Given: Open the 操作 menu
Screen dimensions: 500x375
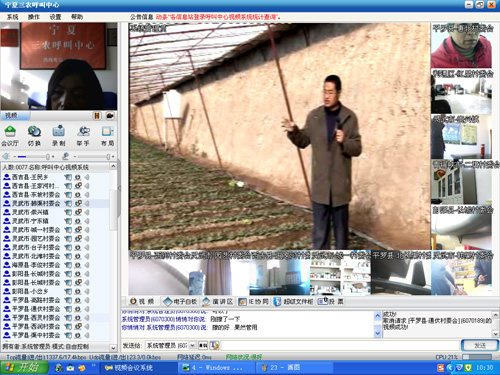Looking at the screenshot, I should (34, 17).
